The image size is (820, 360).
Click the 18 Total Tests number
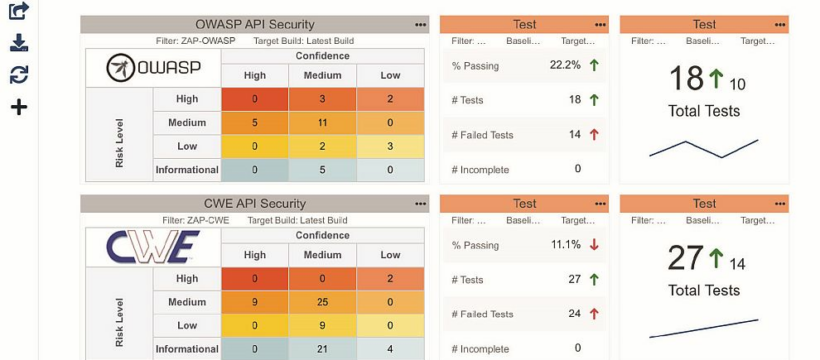687,78
